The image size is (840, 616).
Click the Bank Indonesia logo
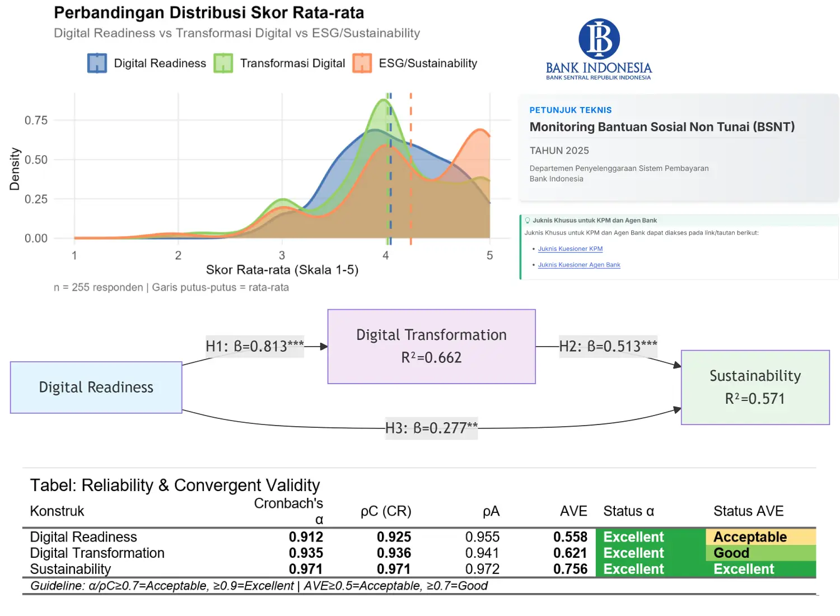(599, 49)
